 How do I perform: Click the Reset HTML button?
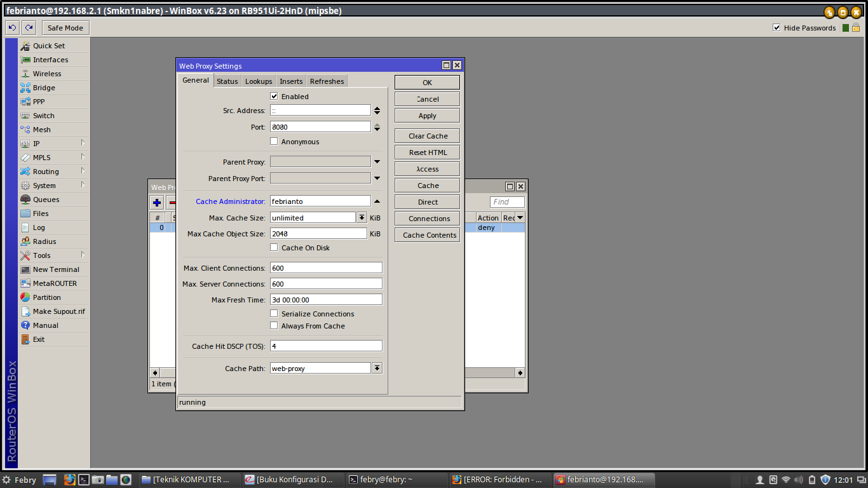pos(427,152)
